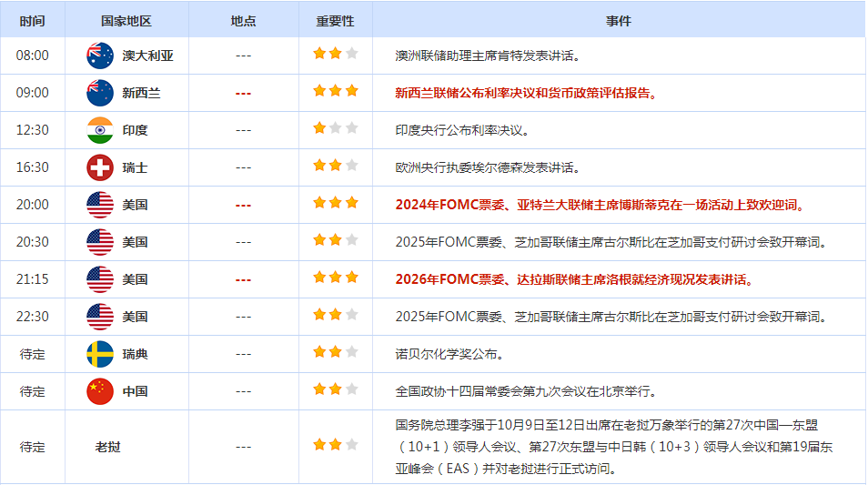Click the US flag in the 20:00 row

point(100,205)
